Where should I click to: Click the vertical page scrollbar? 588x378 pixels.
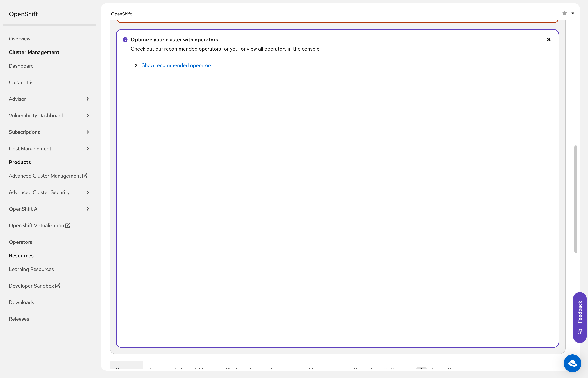tap(575, 199)
